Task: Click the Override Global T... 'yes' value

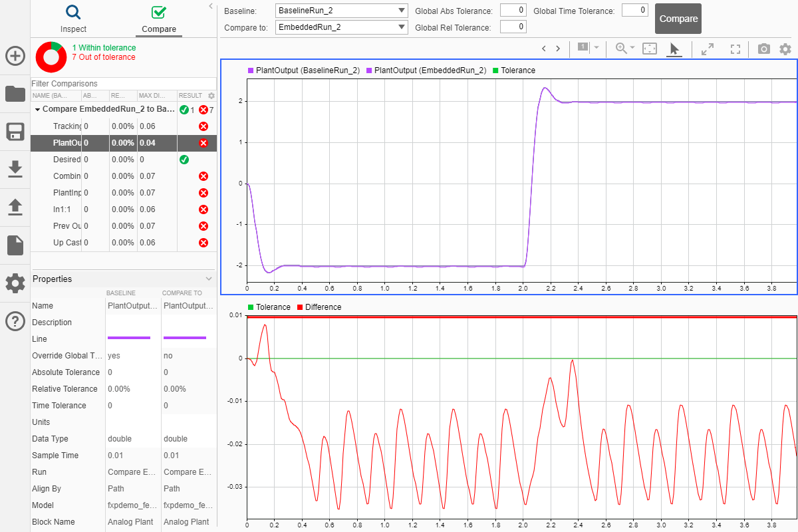Action: 114,356
